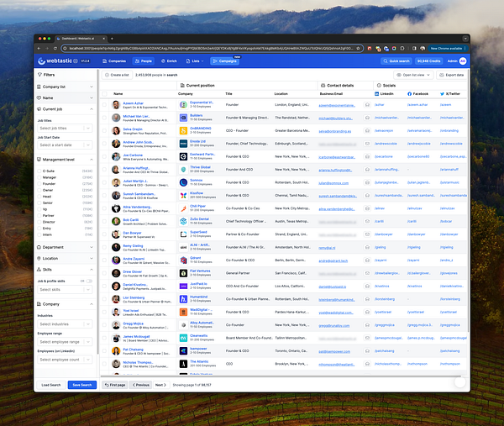Viewport: 504px width, 426px height.
Task: Open the Enrich nav tab
Action: (169, 61)
